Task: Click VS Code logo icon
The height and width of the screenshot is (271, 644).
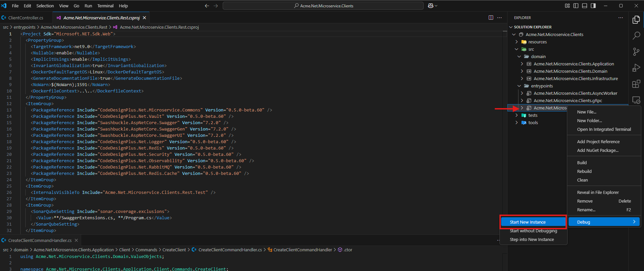Action: pos(4,6)
